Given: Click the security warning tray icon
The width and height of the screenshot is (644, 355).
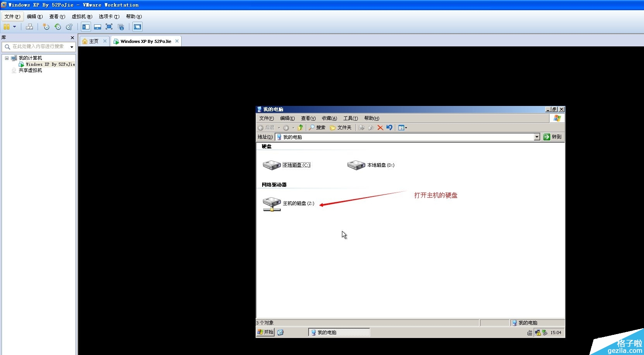Looking at the screenshot, I should pyautogui.click(x=538, y=333).
